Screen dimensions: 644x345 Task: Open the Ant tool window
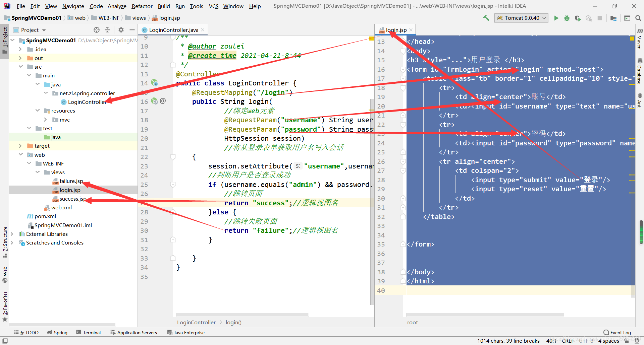640,100
